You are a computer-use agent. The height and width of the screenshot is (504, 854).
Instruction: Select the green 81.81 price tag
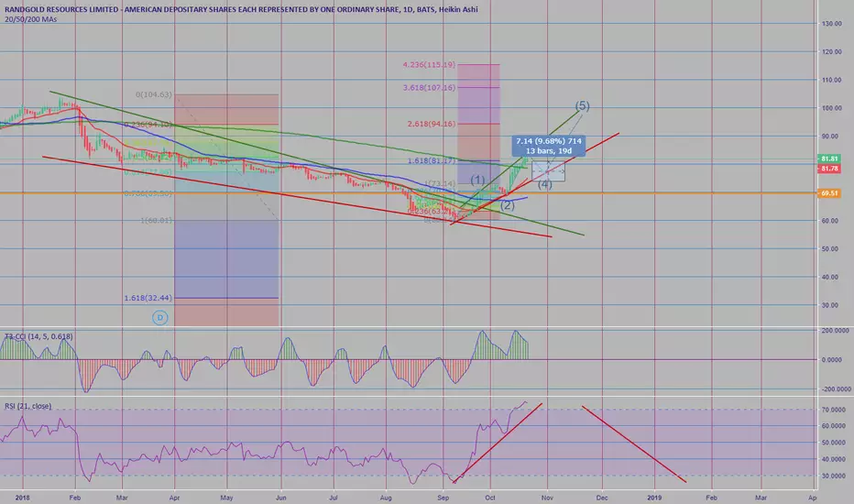click(x=829, y=159)
